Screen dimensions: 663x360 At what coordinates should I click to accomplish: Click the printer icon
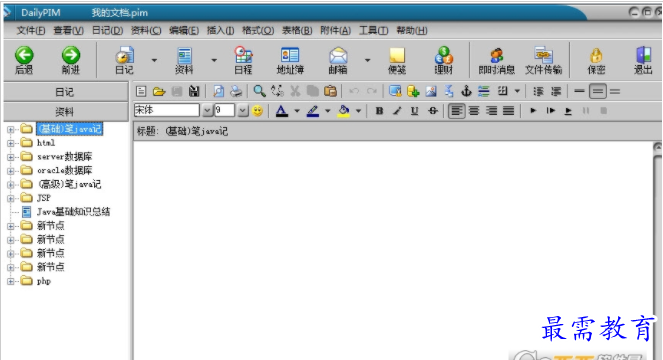tap(236, 91)
